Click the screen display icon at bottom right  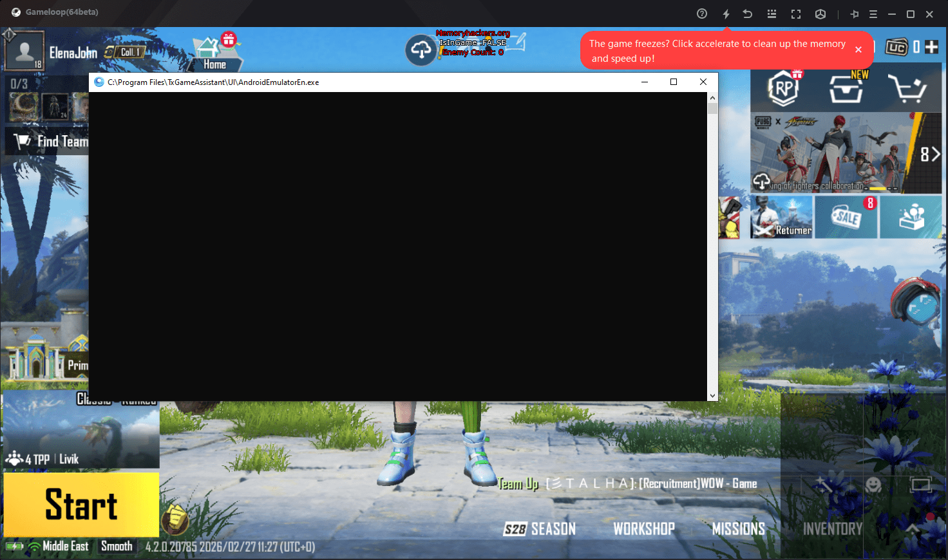tap(921, 484)
